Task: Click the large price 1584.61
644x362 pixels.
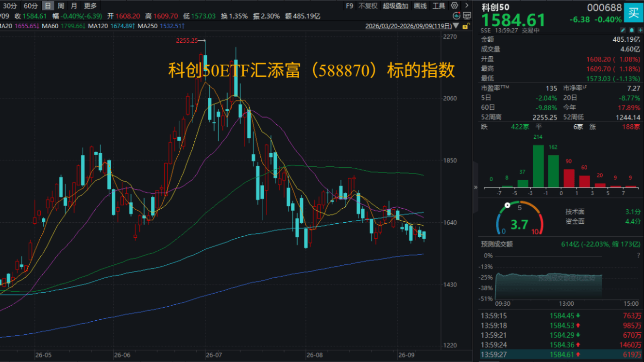Action: coord(513,21)
